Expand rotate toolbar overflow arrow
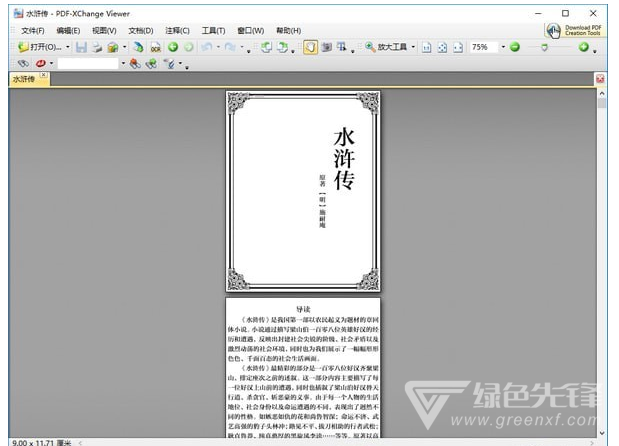This screenshot has height=446, width=619. point(293,51)
